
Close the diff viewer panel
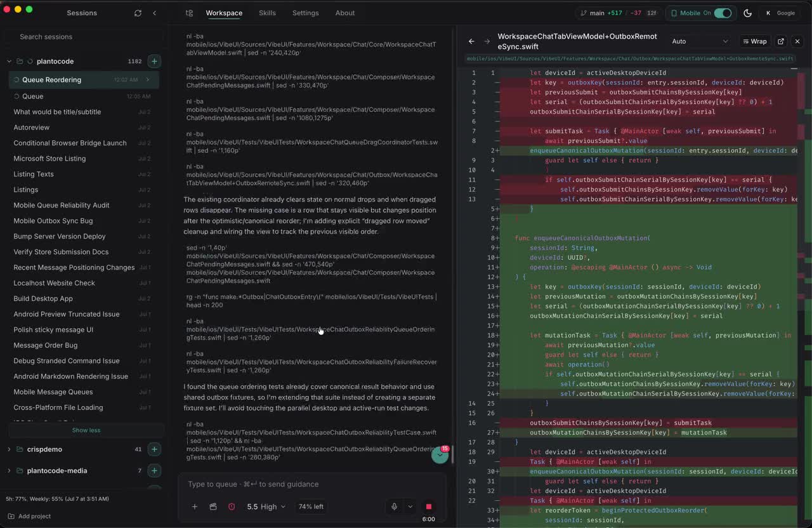pyautogui.click(x=797, y=41)
